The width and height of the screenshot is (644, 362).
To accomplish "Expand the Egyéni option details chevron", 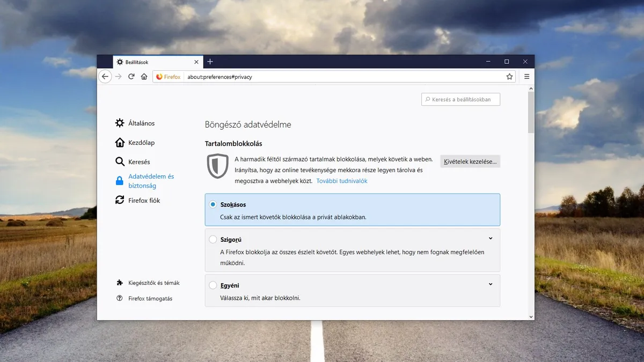I will 490,284.
